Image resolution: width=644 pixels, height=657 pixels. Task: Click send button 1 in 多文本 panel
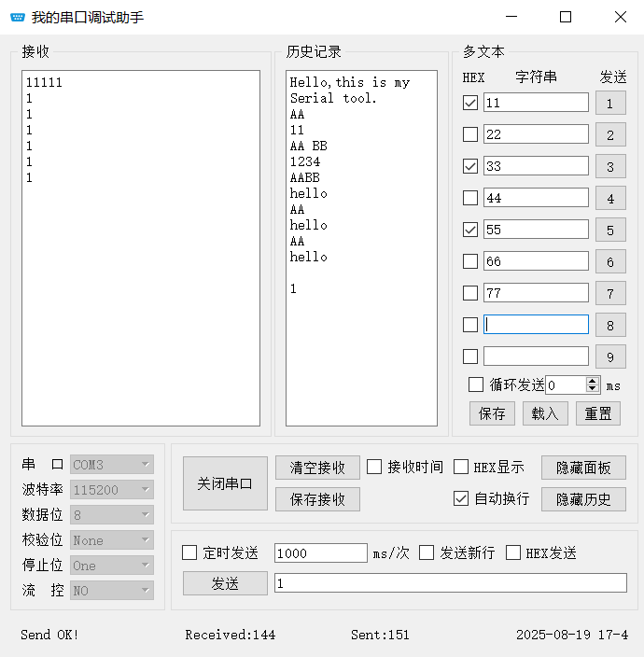click(610, 103)
